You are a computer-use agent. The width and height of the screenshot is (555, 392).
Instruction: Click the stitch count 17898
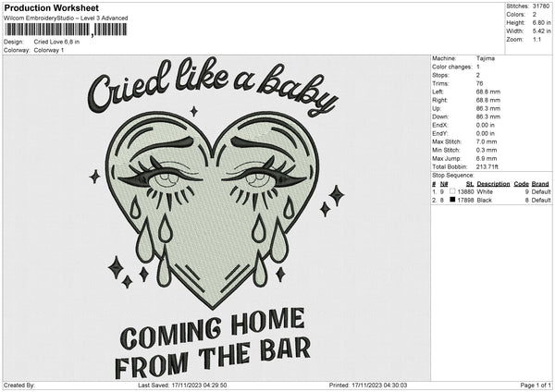(x=465, y=201)
